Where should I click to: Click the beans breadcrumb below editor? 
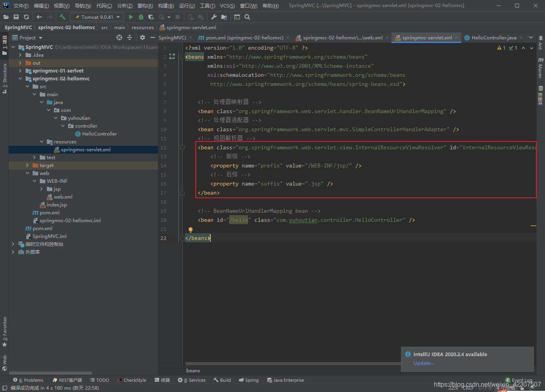[193, 370]
